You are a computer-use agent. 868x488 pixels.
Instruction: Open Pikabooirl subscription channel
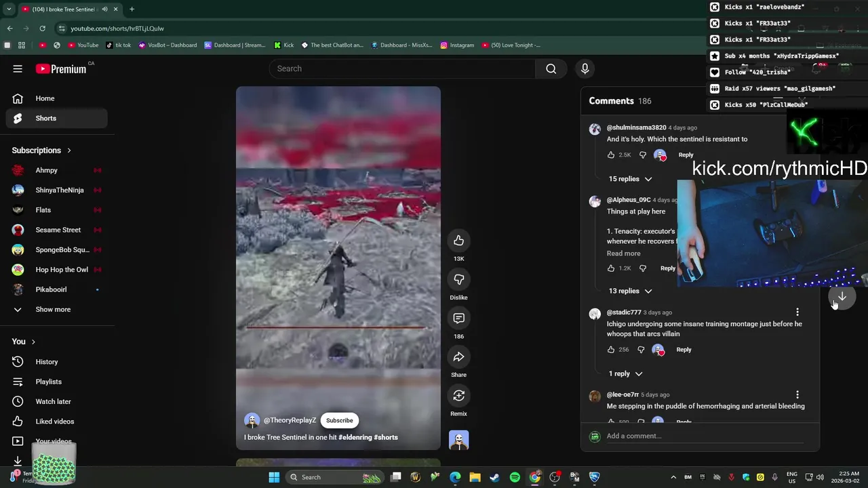point(57,289)
